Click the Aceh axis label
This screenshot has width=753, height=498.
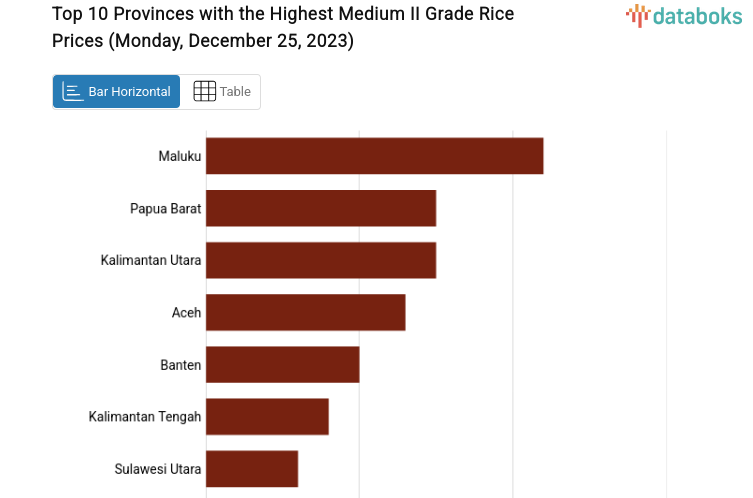point(187,312)
